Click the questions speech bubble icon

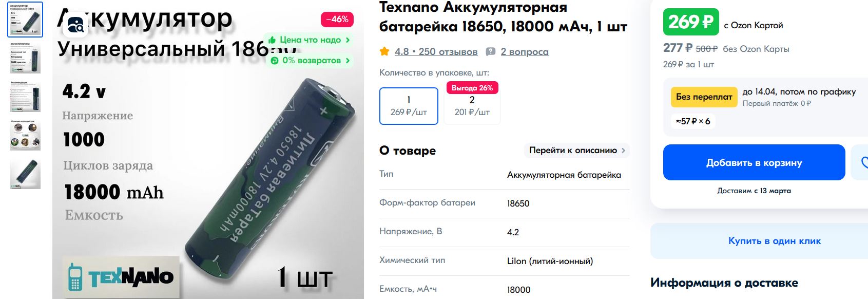(491, 51)
